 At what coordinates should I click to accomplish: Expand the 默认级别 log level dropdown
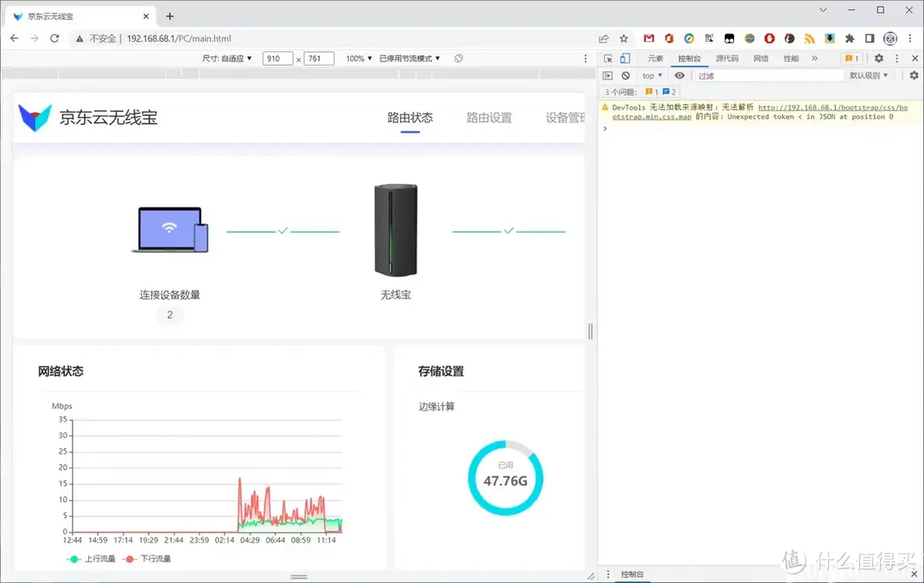868,75
